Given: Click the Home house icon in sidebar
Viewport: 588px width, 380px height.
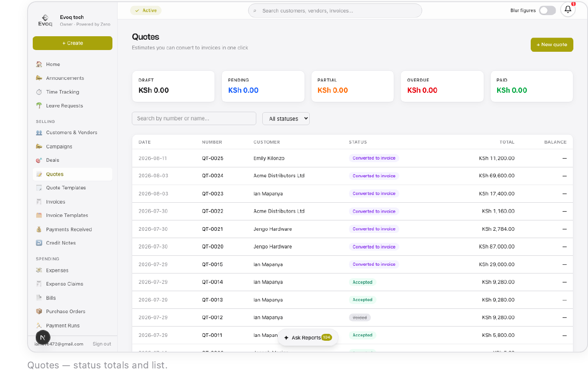Looking at the screenshot, I should (39, 64).
